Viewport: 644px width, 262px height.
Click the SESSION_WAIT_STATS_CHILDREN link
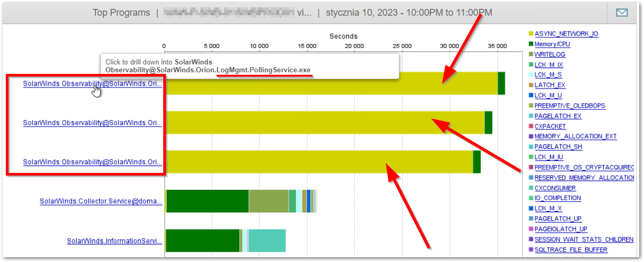[x=584, y=239]
